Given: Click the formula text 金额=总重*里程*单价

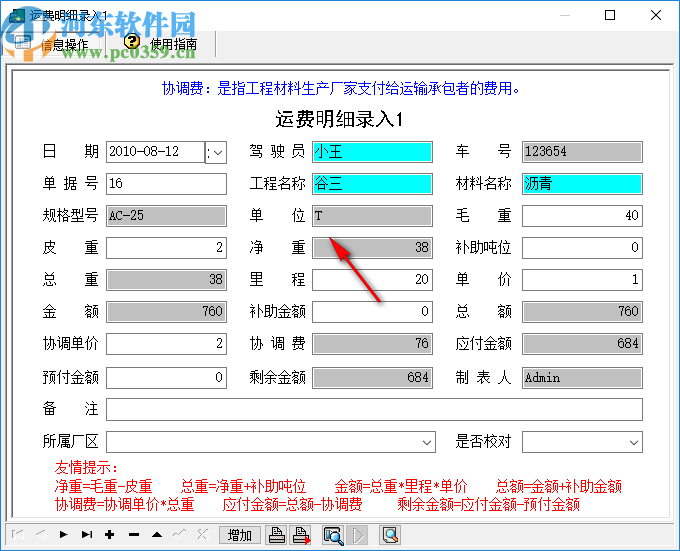Looking at the screenshot, I should [x=401, y=486].
